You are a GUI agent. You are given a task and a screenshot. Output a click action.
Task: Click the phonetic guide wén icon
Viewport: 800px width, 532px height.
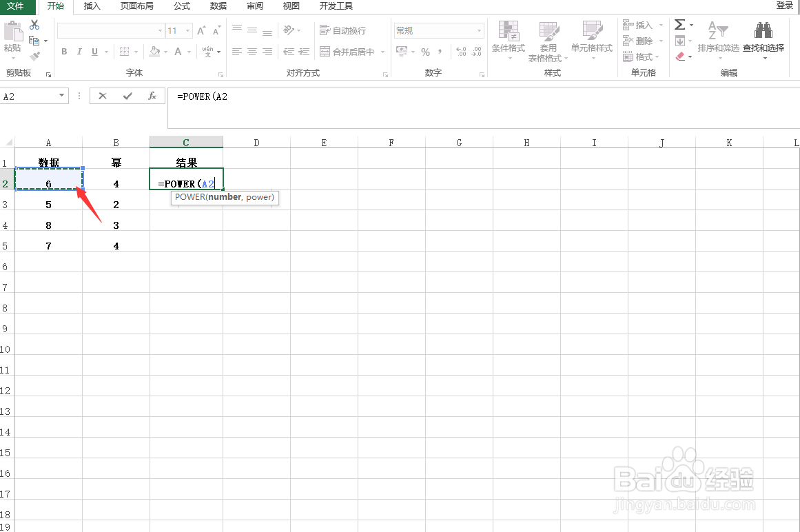click(x=207, y=52)
